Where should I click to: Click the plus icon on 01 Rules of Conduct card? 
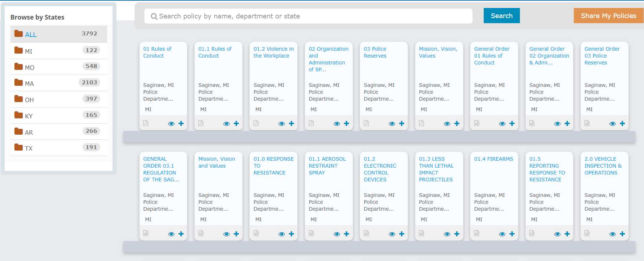[x=181, y=123]
